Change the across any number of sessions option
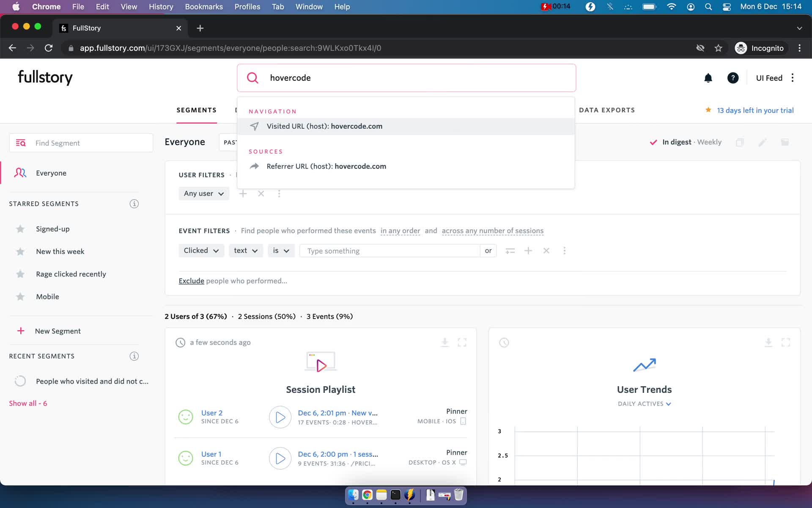Screen dimensions: 812x508 pyautogui.click(x=493, y=231)
